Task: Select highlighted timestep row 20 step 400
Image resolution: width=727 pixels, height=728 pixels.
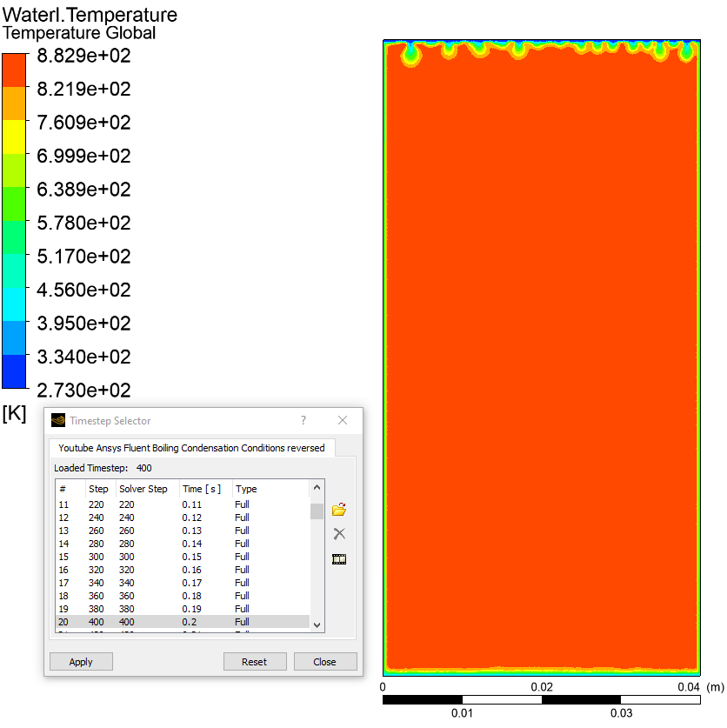Action: (x=183, y=622)
